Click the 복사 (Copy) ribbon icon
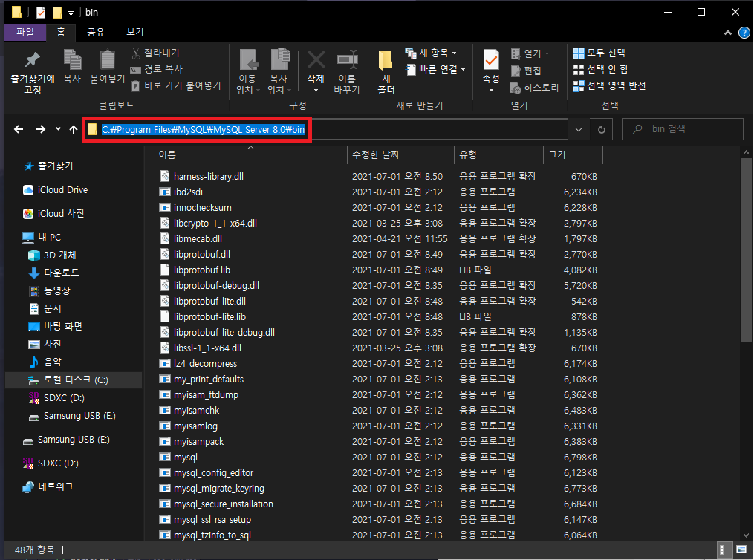The height and width of the screenshot is (560, 754). [72, 68]
